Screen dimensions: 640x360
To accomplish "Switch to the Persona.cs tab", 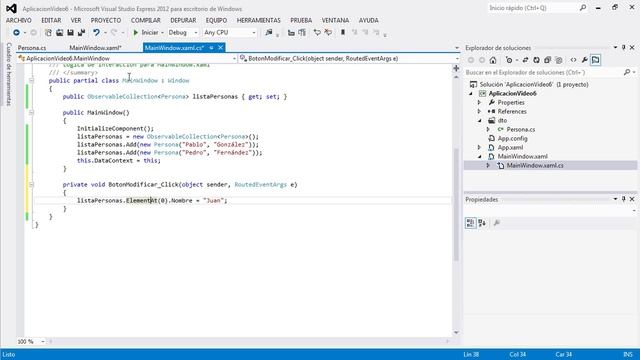I will (x=32, y=48).
